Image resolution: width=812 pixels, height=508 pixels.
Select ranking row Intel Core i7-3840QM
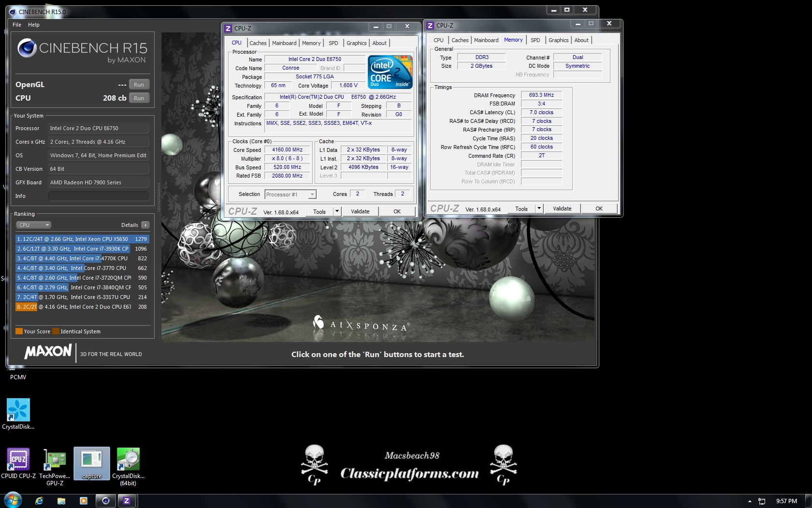tap(82, 287)
